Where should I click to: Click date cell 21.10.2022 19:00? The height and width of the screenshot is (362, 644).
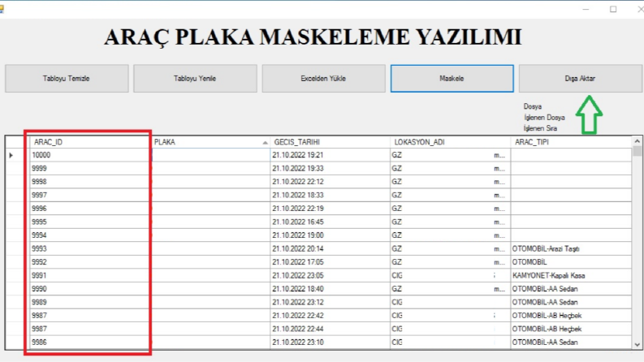(331, 235)
